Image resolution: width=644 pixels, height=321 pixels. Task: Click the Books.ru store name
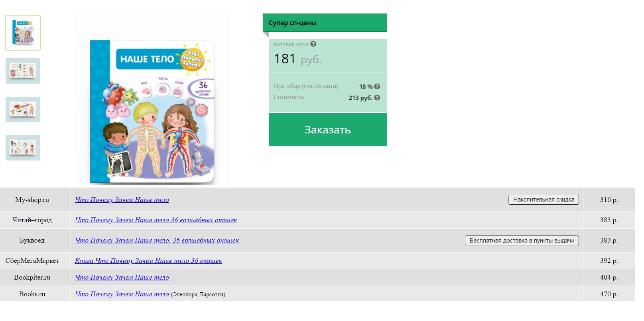pyautogui.click(x=32, y=294)
